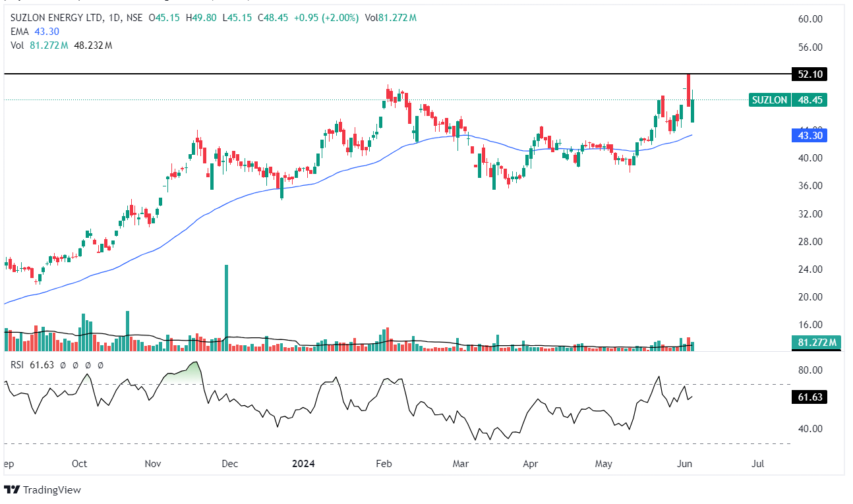The height and width of the screenshot is (504, 853).
Task: Select the black horizontal line at 52.10
Action: click(396, 74)
